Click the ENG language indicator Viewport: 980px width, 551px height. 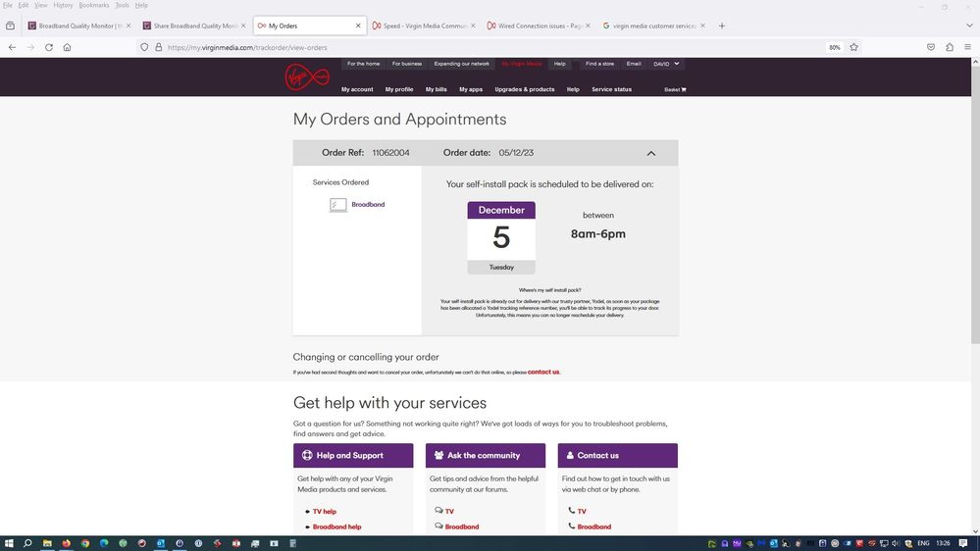coord(923,543)
